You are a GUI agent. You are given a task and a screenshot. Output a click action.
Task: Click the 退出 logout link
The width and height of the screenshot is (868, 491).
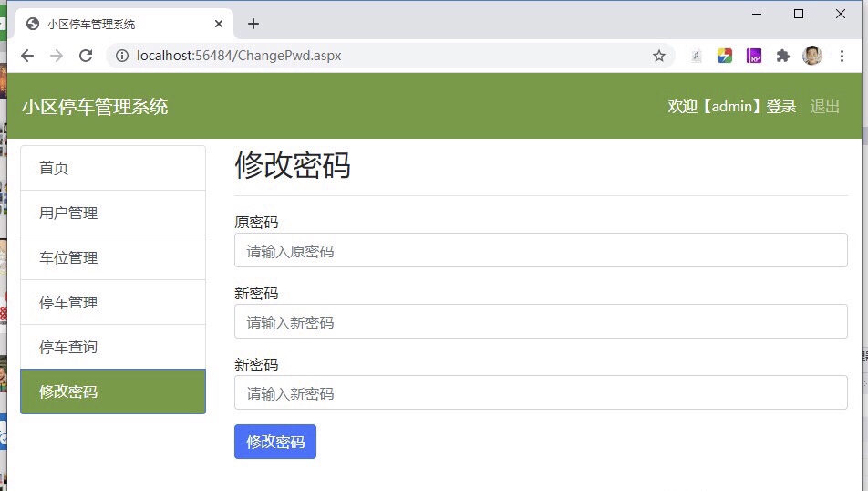(824, 106)
